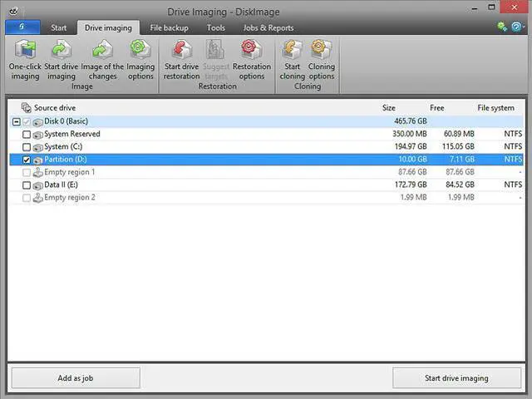Enable the System (C:) checkbox
The image size is (532, 399).
(x=27, y=147)
